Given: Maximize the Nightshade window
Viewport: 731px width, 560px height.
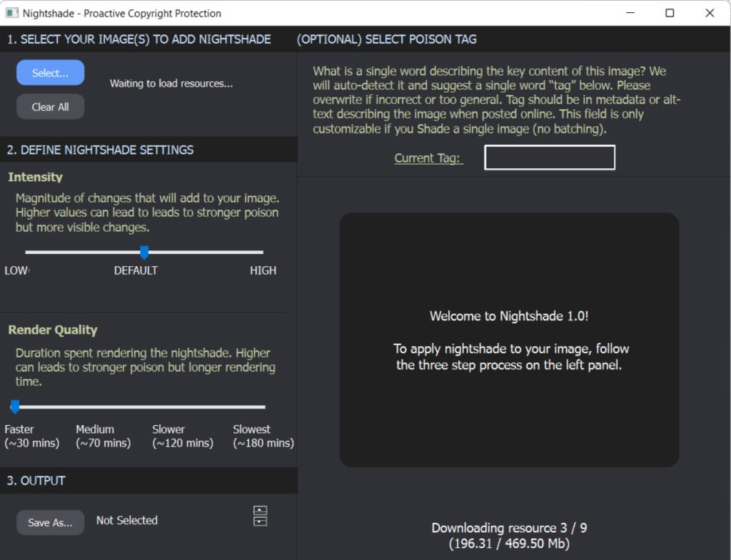Looking at the screenshot, I should tap(670, 13).
